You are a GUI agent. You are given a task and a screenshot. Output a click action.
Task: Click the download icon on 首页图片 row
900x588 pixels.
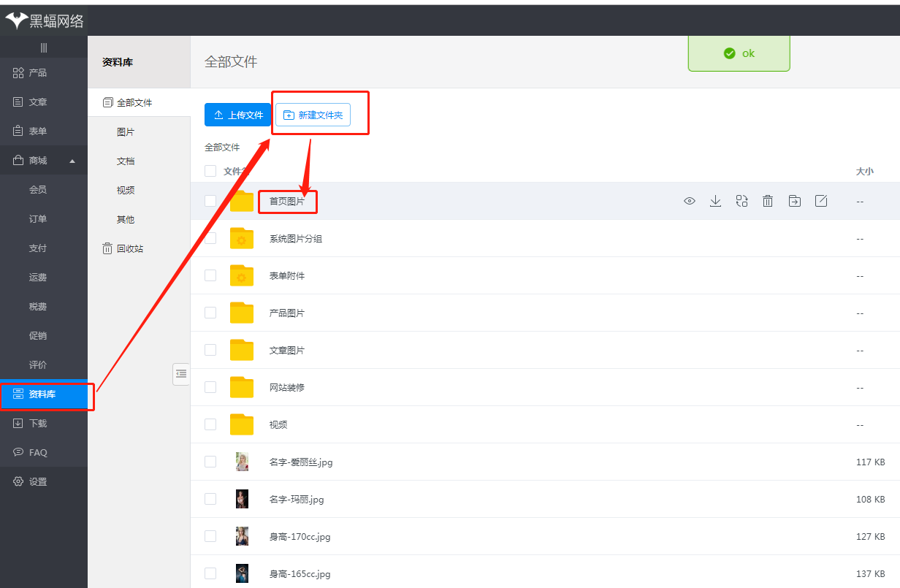click(715, 202)
